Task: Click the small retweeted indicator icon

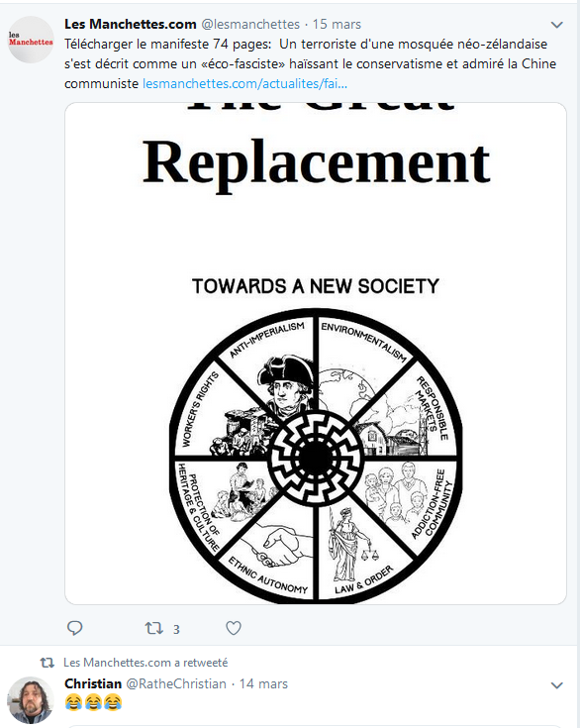Action: [x=47, y=663]
